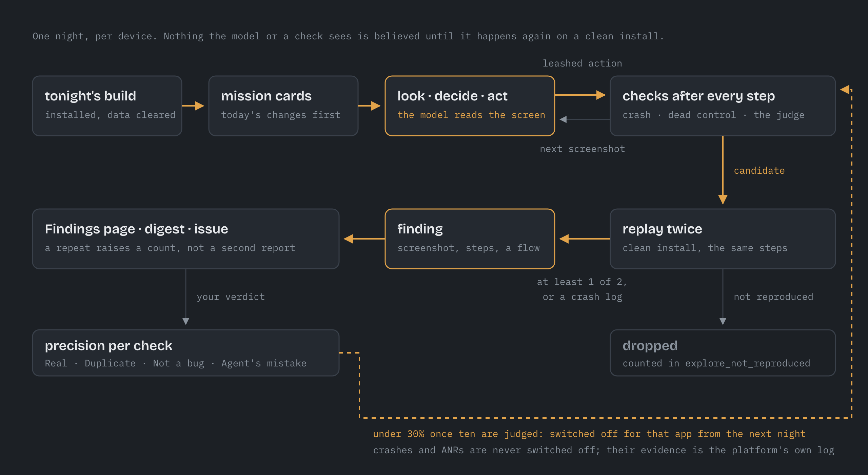Viewport: 868px width, 475px height.
Task: Click "clean install, the same steps" text
Action: pyautogui.click(x=705, y=248)
